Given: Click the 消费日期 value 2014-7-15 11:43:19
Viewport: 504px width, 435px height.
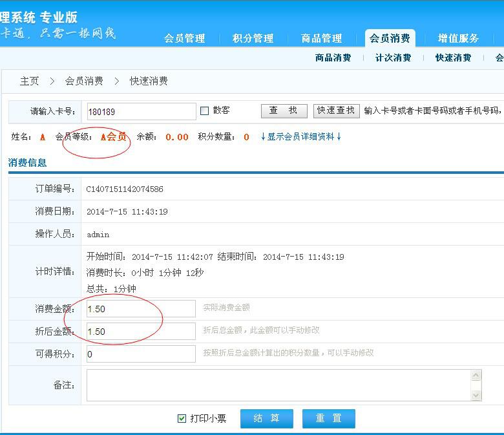Looking at the screenshot, I should pos(127,211).
